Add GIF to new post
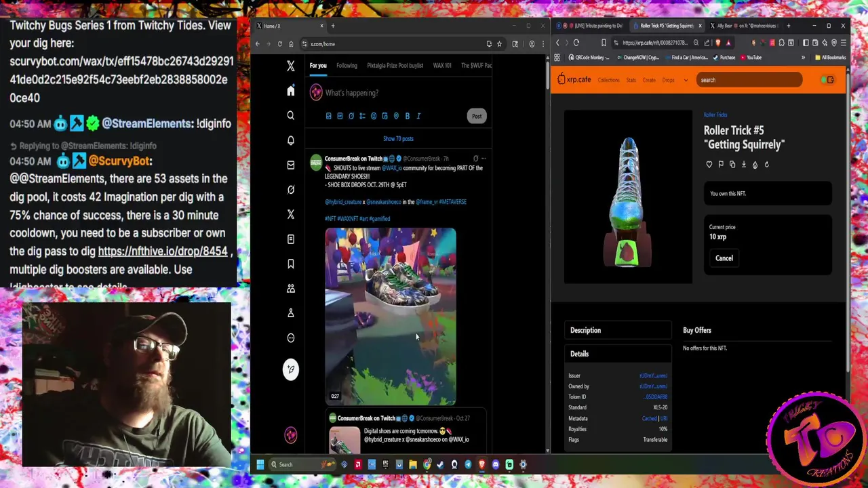 [340, 116]
